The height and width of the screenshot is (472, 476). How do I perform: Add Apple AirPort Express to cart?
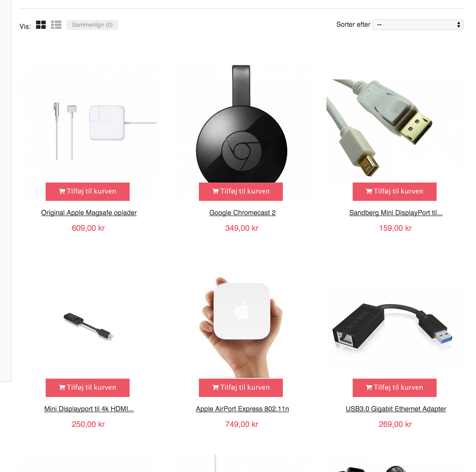(x=241, y=388)
